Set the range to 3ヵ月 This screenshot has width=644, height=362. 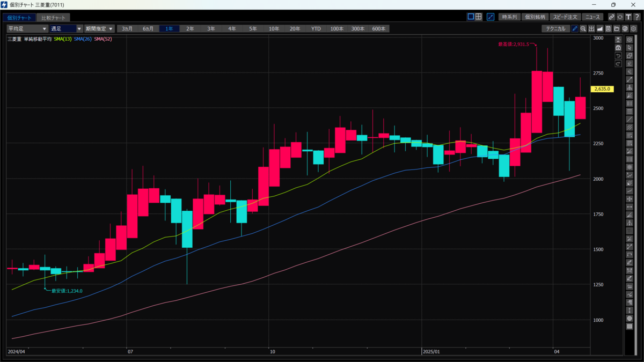coord(127,28)
